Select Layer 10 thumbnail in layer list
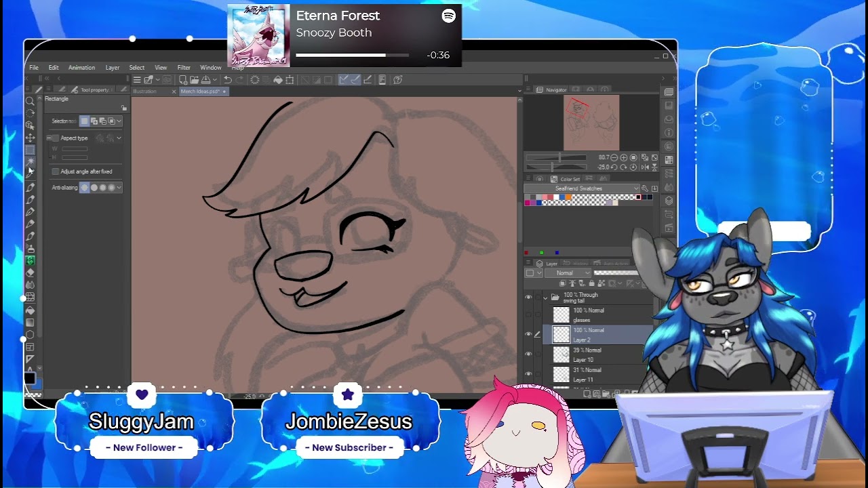Image resolution: width=868 pixels, height=488 pixels. click(x=561, y=354)
